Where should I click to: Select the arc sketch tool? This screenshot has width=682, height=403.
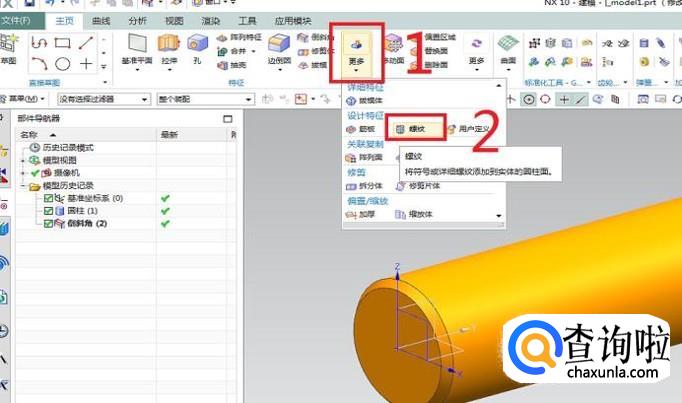39,64
